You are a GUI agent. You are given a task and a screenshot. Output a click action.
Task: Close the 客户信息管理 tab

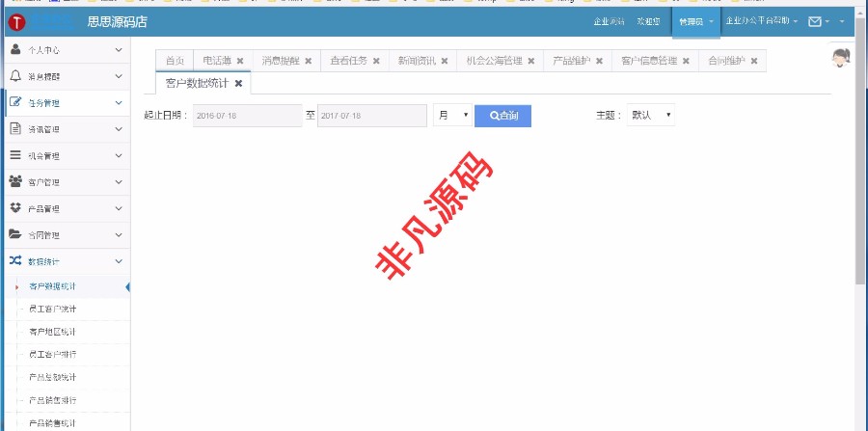[x=687, y=61]
